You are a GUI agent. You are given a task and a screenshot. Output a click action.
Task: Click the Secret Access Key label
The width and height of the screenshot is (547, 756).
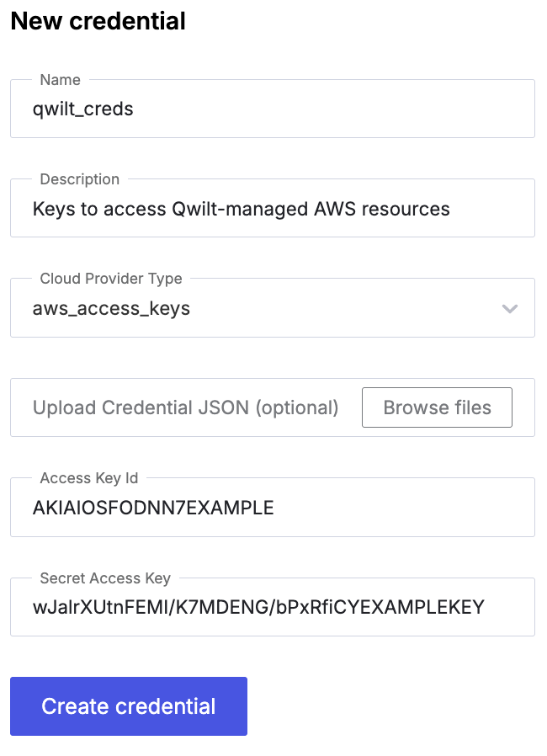click(104, 578)
